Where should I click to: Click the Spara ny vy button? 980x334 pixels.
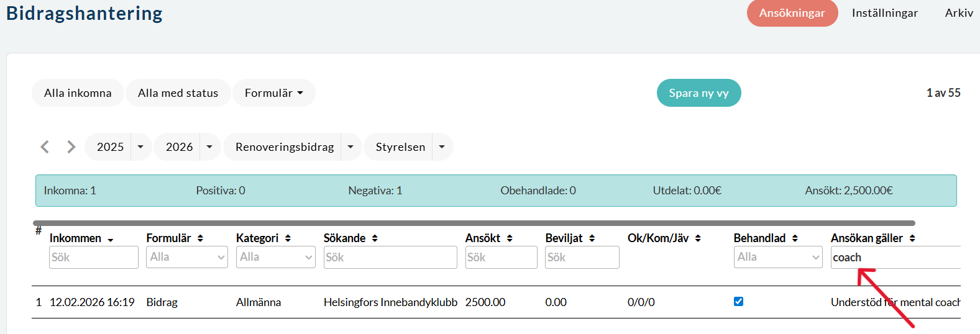click(698, 93)
